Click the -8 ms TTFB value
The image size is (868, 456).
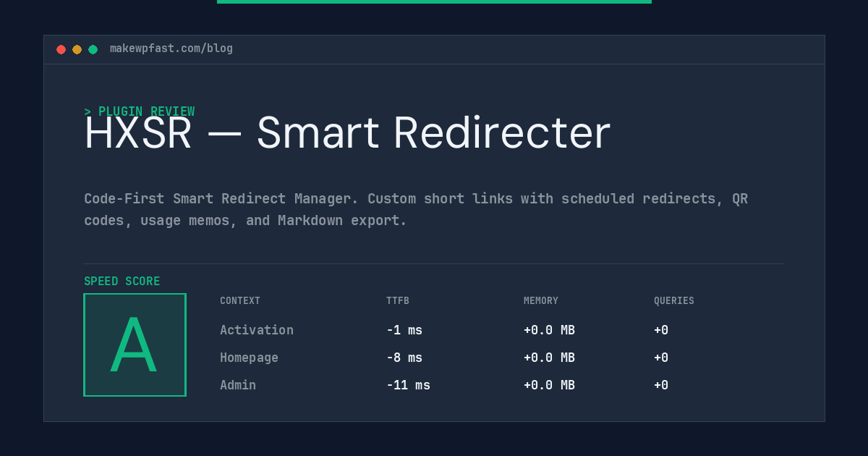click(x=404, y=358)
